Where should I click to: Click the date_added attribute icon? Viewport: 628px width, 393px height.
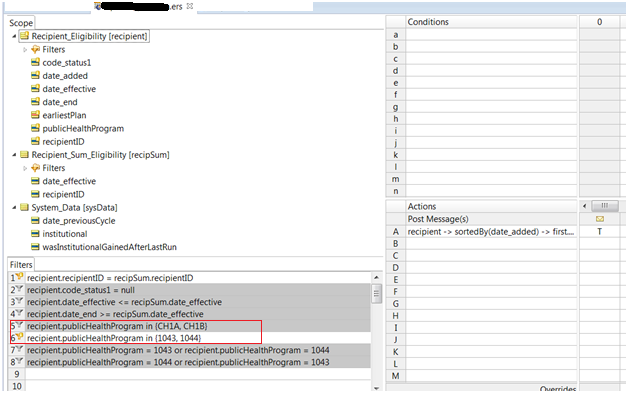(35, 76)
